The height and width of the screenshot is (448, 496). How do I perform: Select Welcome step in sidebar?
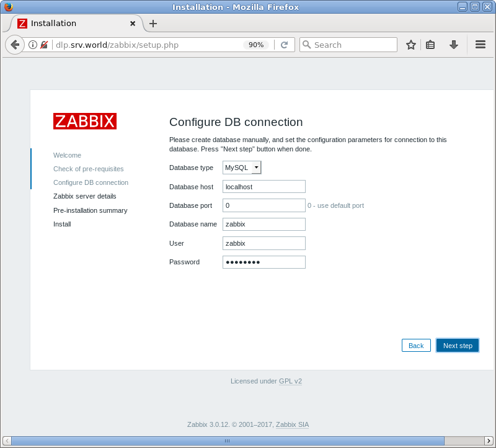click(67, 155)
